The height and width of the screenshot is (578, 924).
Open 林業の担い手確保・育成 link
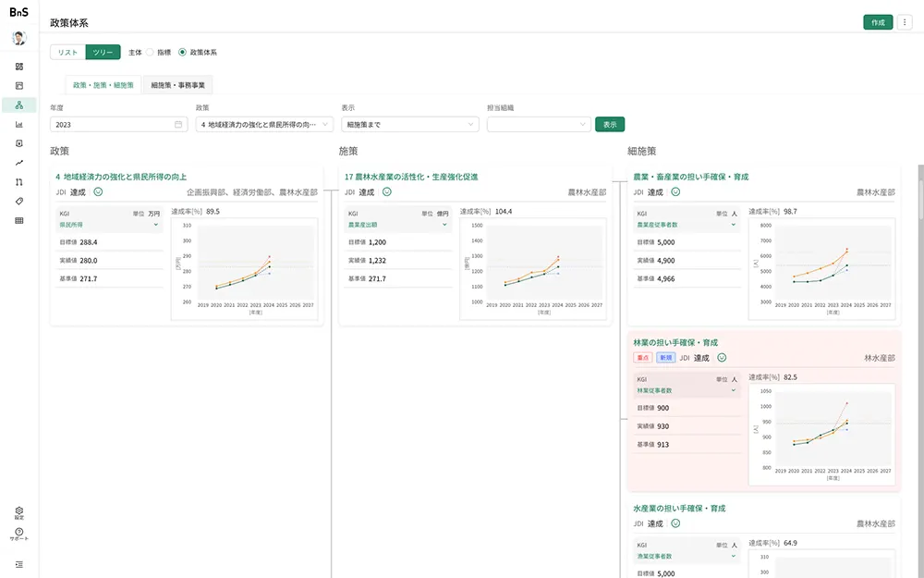tap(675, 343)
